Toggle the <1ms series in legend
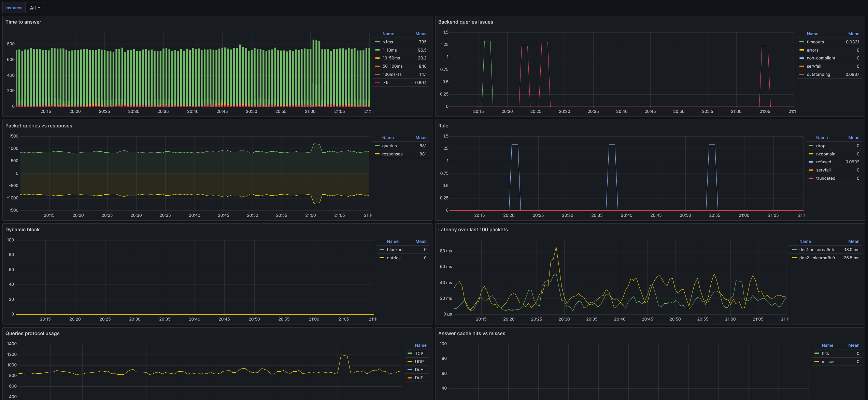Screen dimensions: 868x400 [x=388, y=42]
